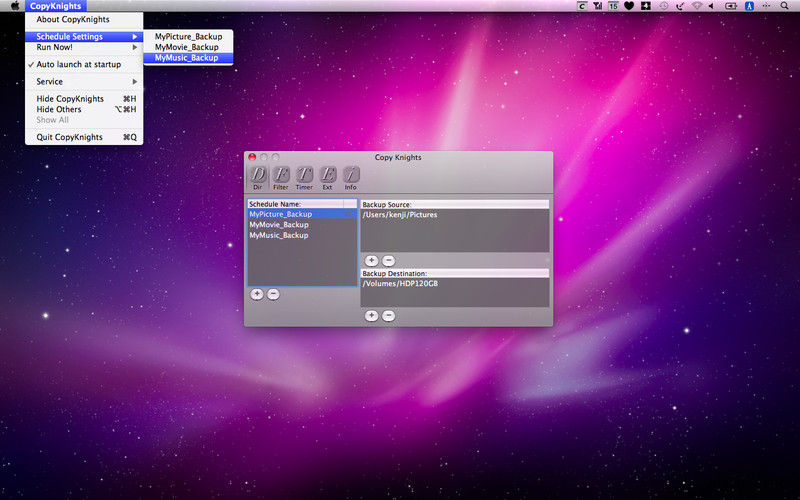Screen dimensions: 800x500
Task: Add a backup source with plus button
Action: [371, 261]
